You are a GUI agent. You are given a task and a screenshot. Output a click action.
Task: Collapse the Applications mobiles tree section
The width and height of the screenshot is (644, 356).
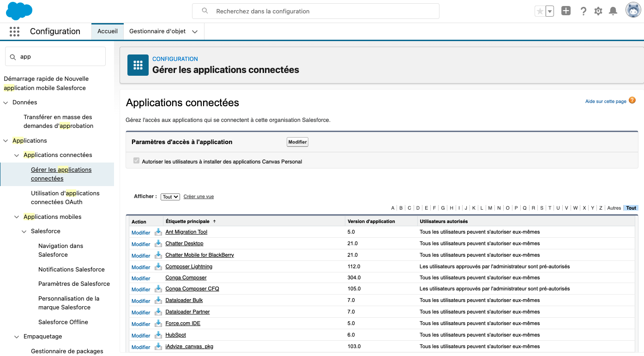pos(17,217)
